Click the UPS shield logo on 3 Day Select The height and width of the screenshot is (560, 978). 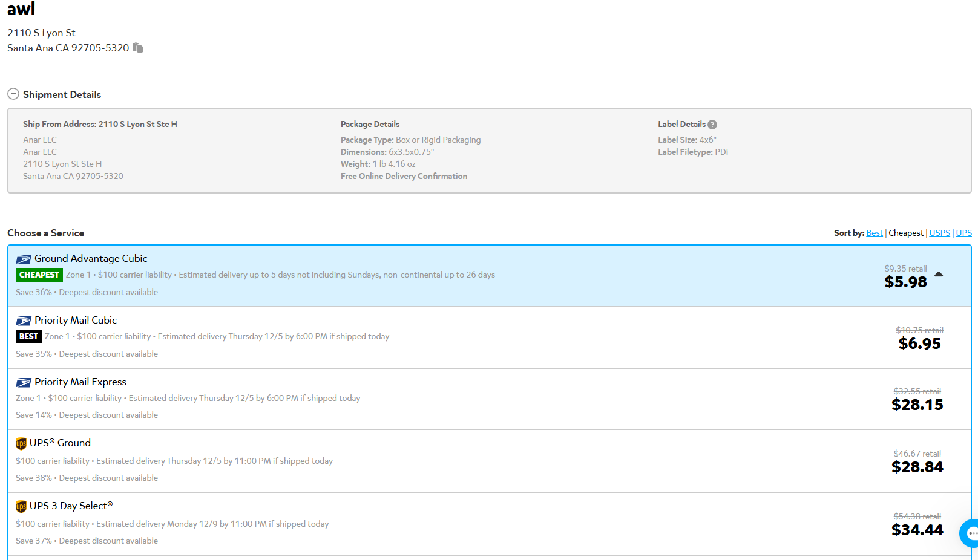[21, 507]
